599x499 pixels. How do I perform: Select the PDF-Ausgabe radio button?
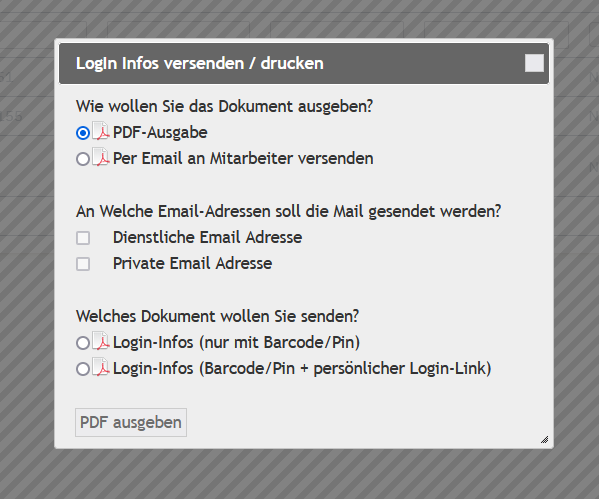point(83,133)
